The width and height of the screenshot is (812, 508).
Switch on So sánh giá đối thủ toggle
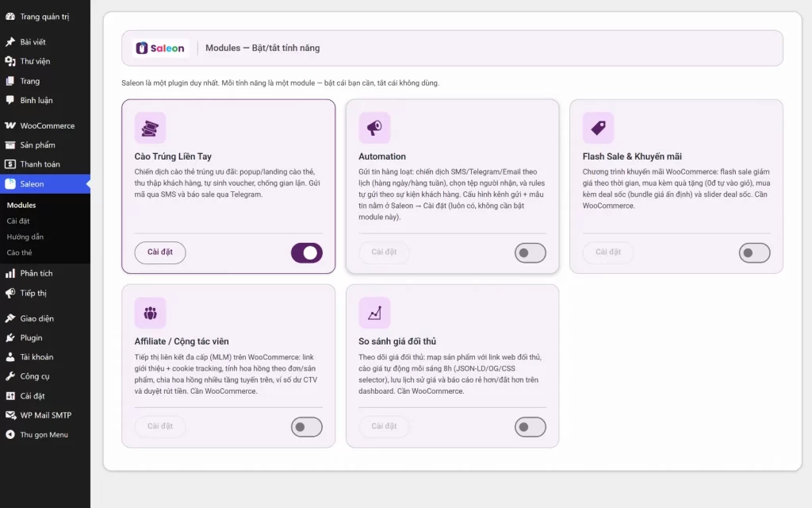(530, 427)
